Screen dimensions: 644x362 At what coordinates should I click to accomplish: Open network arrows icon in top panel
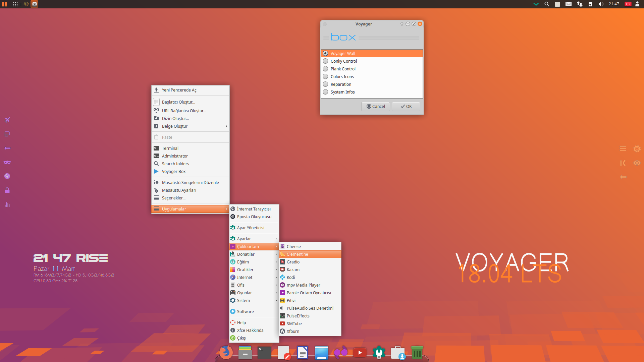pyautogui.click(x=580, y=4)
